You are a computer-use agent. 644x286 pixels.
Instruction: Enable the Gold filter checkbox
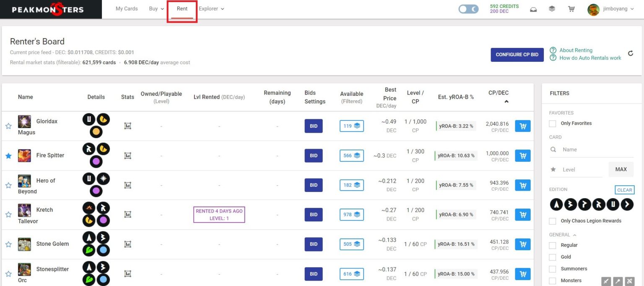(x=553, y=257)
